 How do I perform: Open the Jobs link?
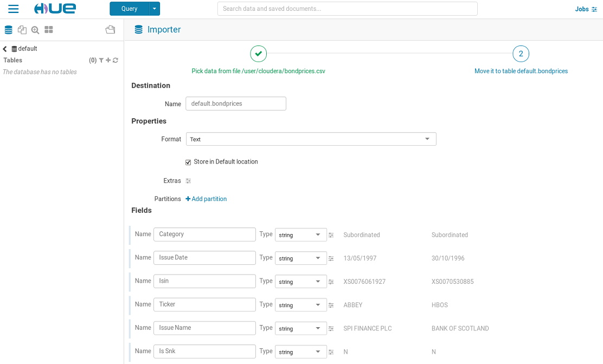pyautogui.click(x=581, y=9)
